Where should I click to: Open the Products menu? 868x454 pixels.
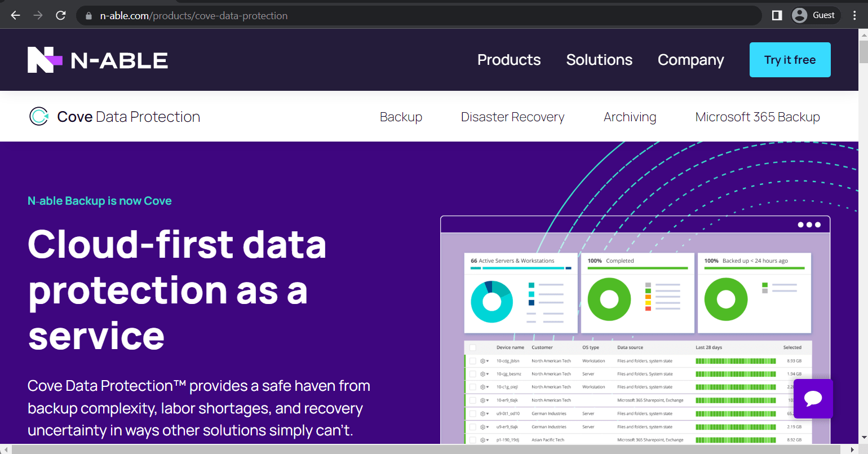[508, 60]
